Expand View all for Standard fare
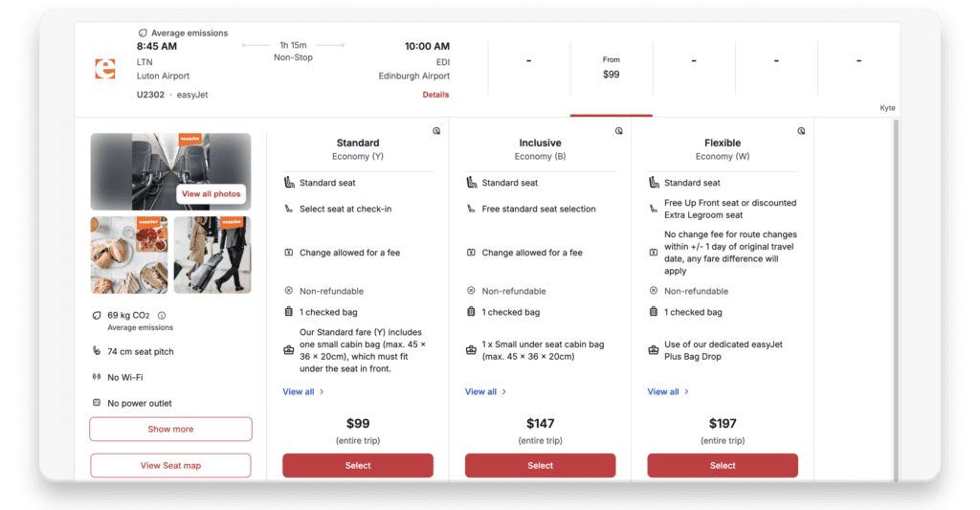 click(303, 391)
